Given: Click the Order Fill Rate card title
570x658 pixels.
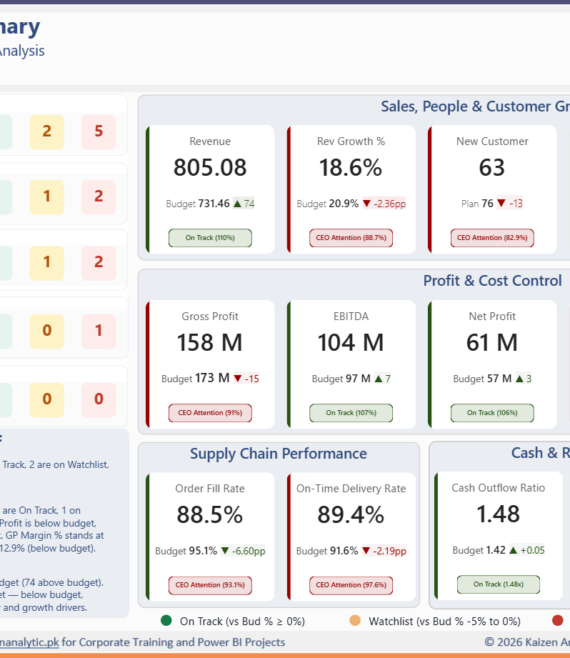Looking at the screenshot, I should coord(210,488).
